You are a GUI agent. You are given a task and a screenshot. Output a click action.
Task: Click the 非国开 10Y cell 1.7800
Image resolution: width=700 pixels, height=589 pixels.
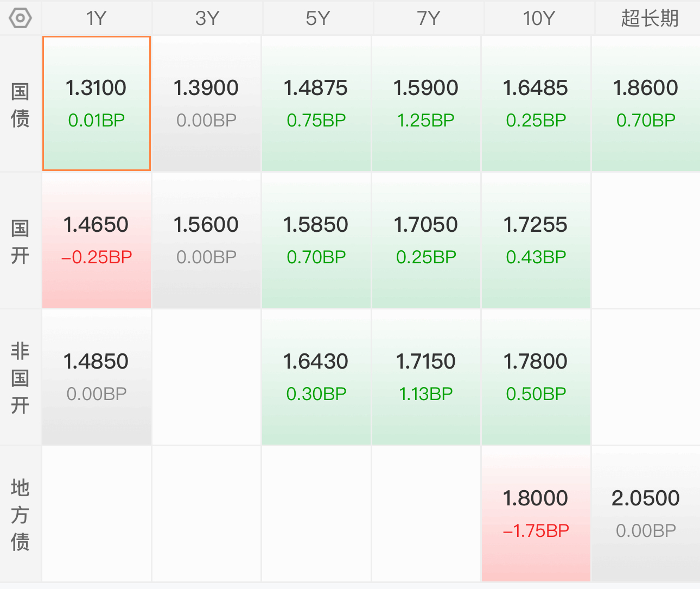(536, 377)
